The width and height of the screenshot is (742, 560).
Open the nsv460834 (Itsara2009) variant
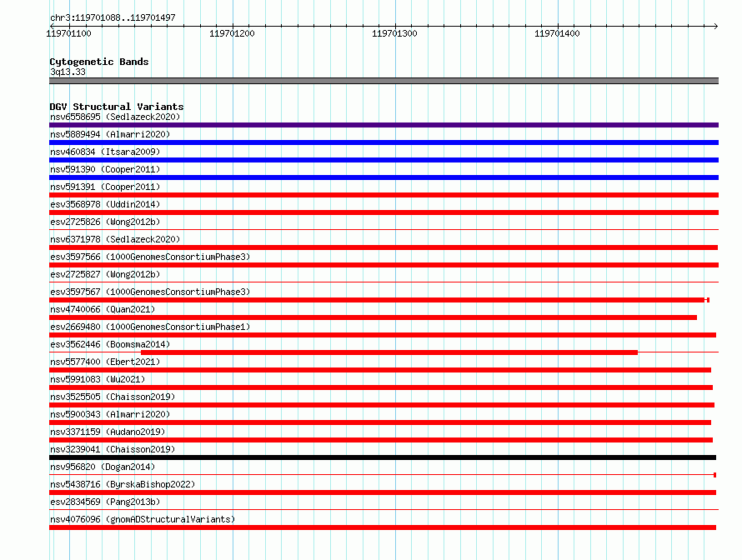[105, 152]
